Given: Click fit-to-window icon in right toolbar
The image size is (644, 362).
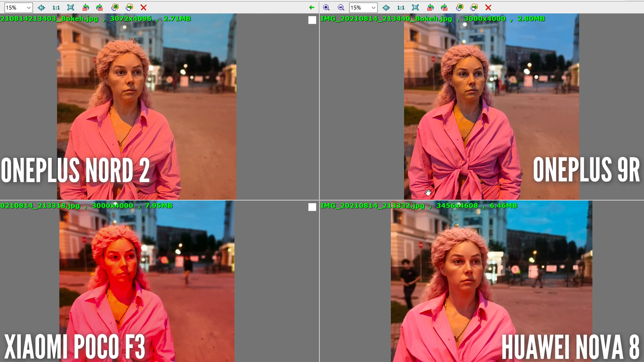Looking at the screenshot, I should (x=386, y=7).
